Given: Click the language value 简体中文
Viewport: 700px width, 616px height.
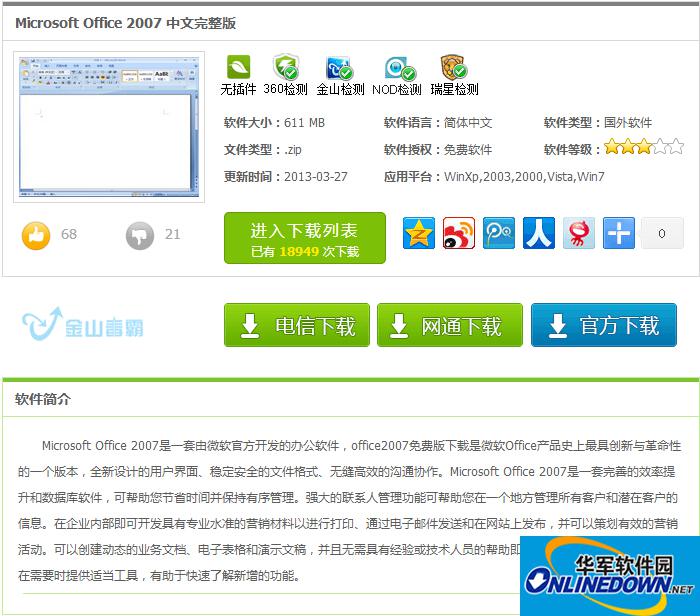Looking at the screenshot, I should 468,123.
